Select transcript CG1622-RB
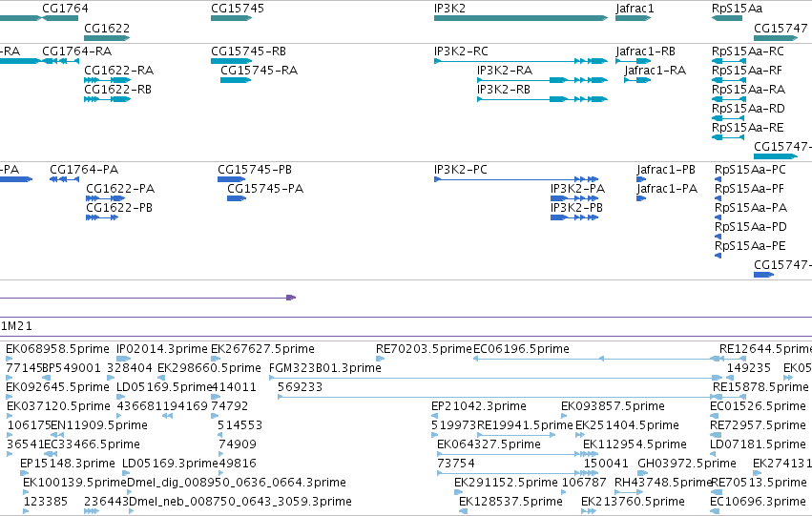This screenshot has height=516, width=812. pyautogui.click(x=117, y=90)
